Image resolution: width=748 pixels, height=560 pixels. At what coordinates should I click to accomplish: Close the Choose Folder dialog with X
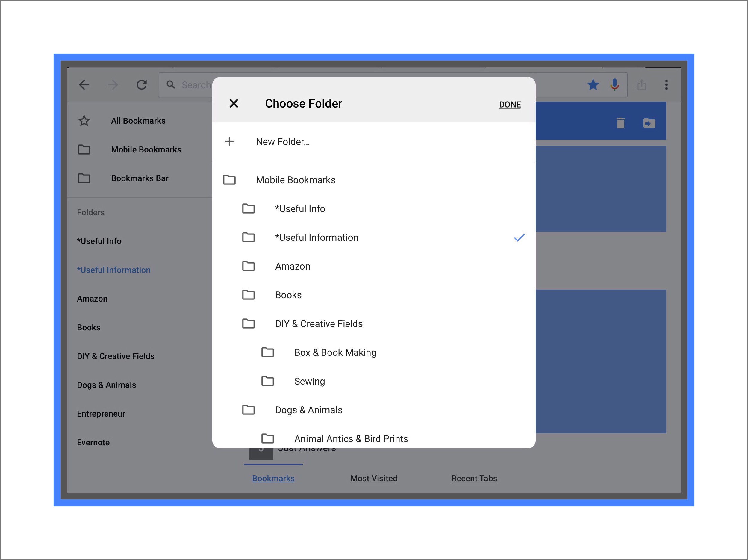tap(234, 104)
